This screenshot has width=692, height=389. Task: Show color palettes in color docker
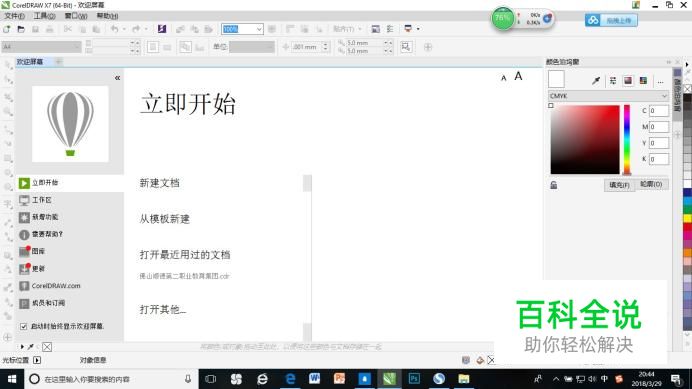[643, 80]
